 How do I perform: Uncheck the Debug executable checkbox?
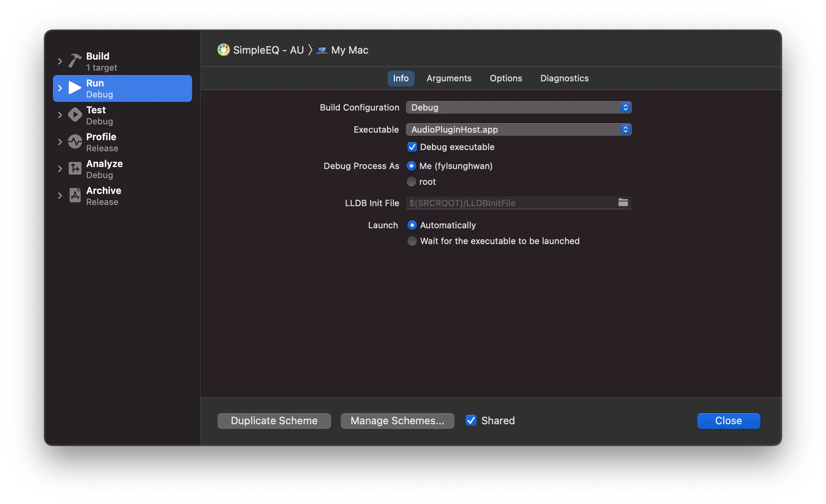pyautogui.click(x=412, y=147)
